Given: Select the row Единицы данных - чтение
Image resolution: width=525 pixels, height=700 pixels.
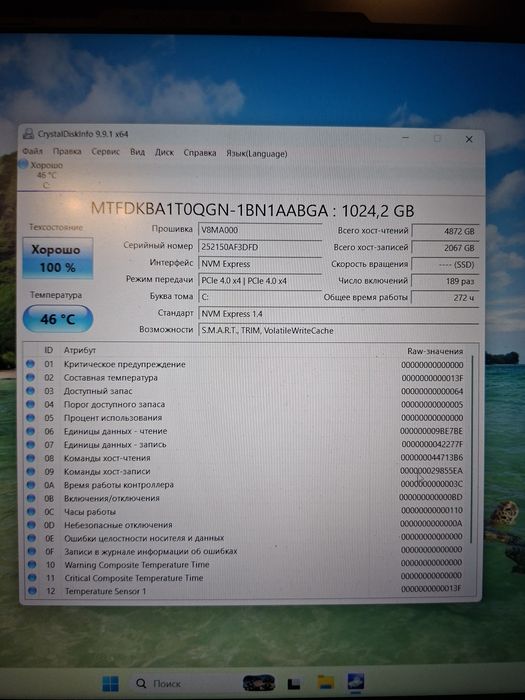Looking at the screenshot, I should [245, 431].
